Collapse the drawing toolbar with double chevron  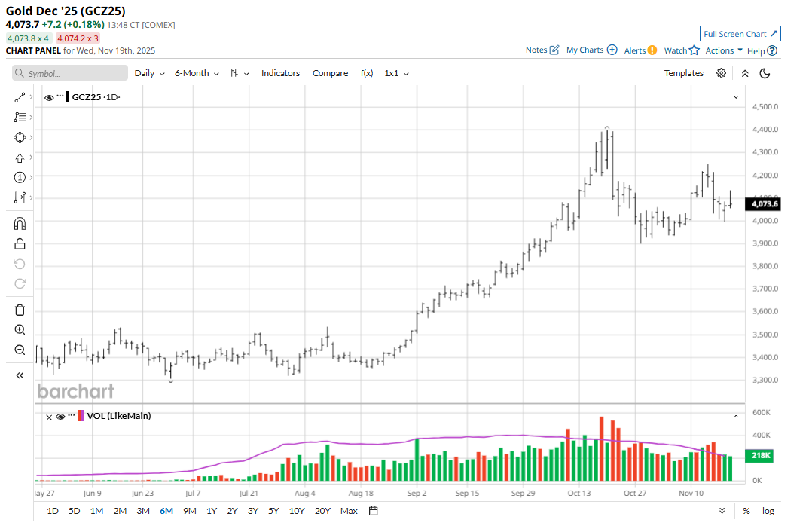pos(20,375)
